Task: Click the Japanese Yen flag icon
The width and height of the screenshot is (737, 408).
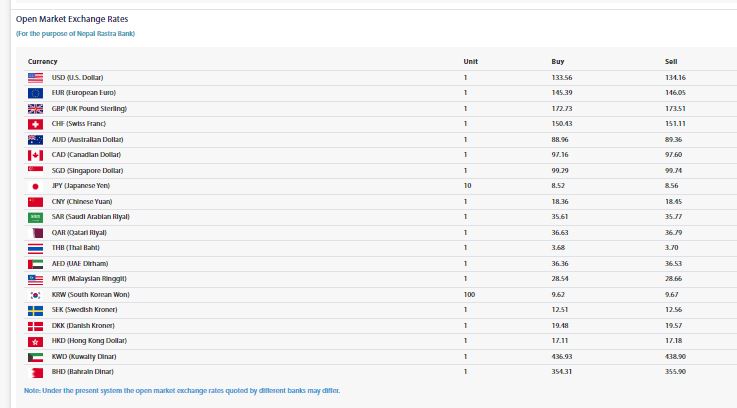Action: [35, 186]
